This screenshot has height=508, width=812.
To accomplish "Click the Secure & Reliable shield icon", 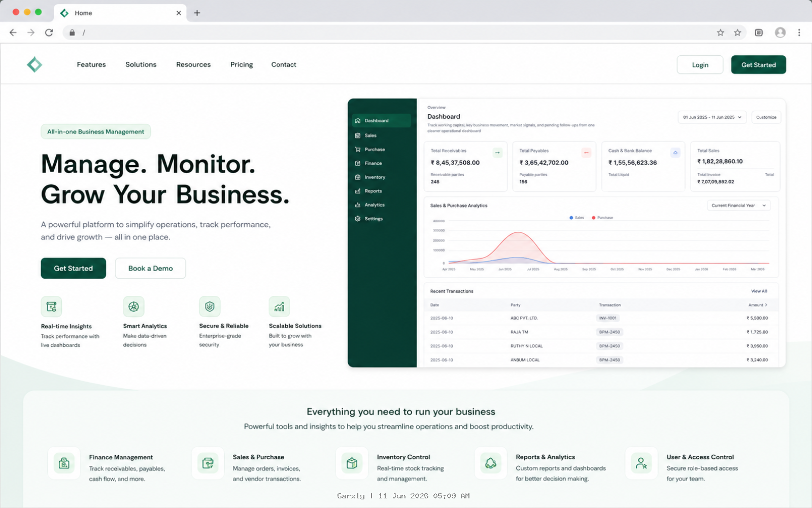I will point(210,307).
